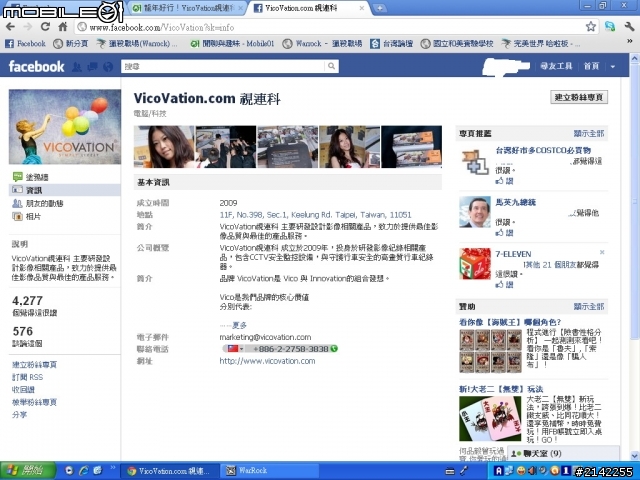Select the VicoVation.com browser tab

pyautogui.click(x=305, y=8)
